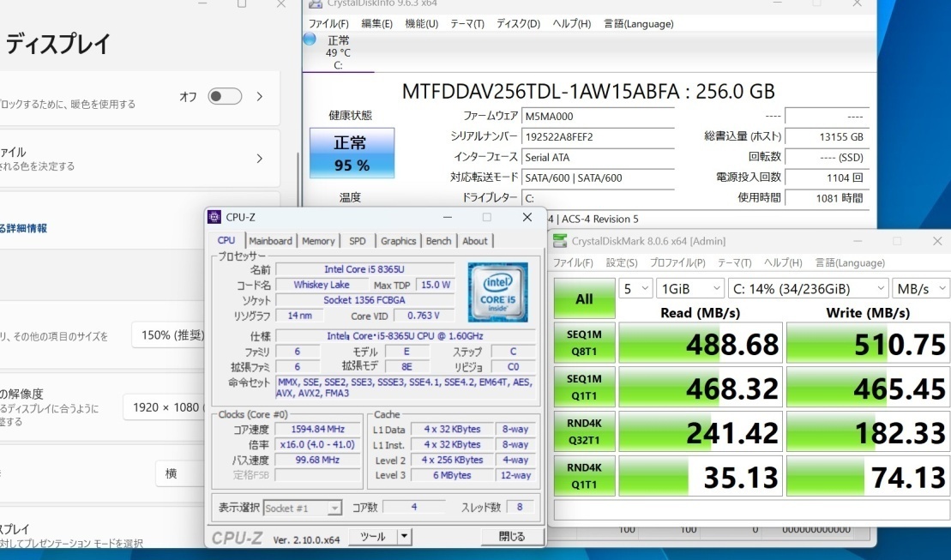
Task: Open the 150% scale dropdown
Action: click(169, 335)
